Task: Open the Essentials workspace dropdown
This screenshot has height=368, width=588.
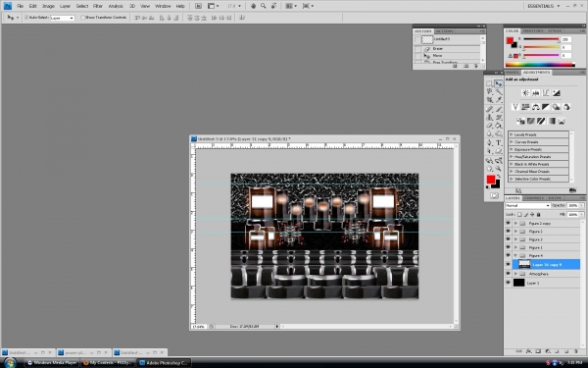Action: click(543, 6)
